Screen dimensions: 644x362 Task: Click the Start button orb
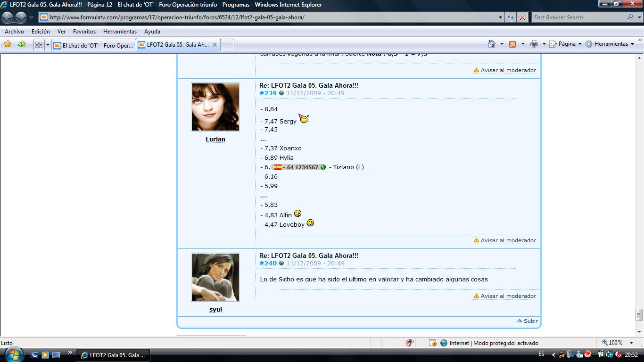pos(13,354)
